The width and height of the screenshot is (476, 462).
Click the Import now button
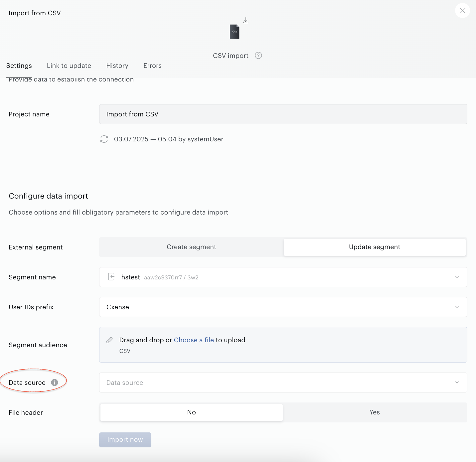click(x=125, y=440)
